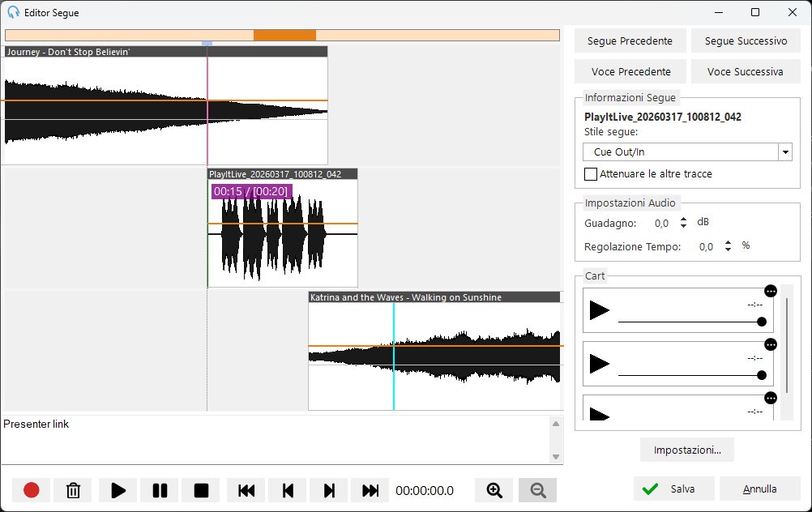The height and width of the screenshot is (512, 812).
Task: Click the Regolazione Tempo 0,0 value field
Action: coord(706,247)
